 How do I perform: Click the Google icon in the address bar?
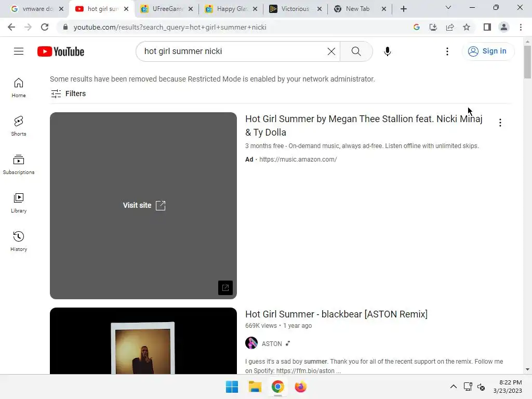pos(417,27)
